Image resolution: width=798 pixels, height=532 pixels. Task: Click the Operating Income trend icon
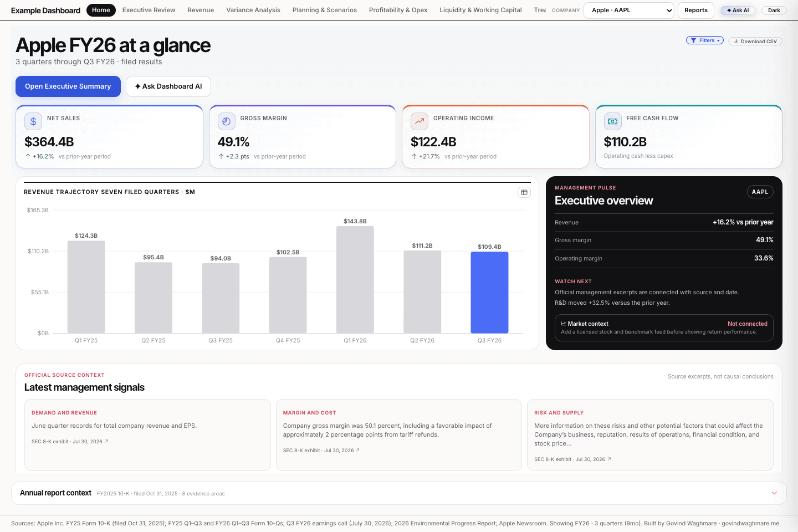(420, 121)
